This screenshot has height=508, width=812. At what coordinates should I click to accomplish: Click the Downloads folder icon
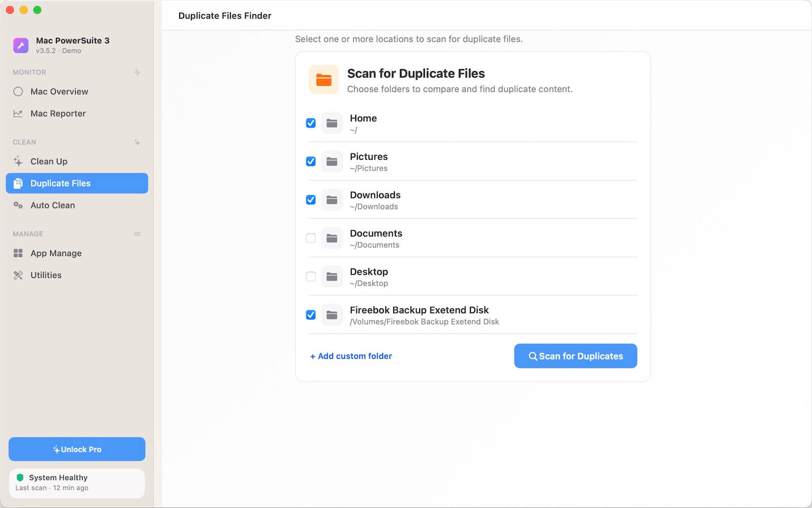pos(332,200)
